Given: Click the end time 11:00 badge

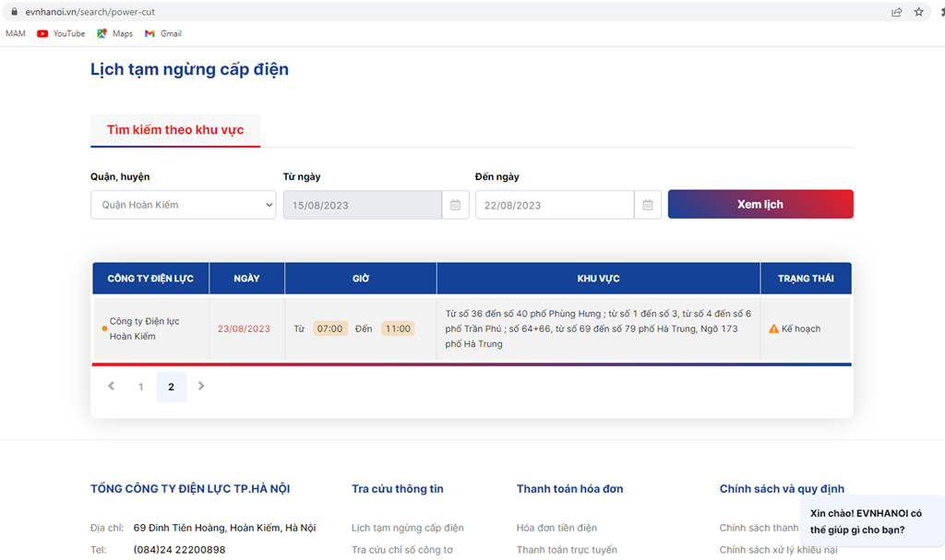Looking at the screenshot, I should (x=398, y=328).
